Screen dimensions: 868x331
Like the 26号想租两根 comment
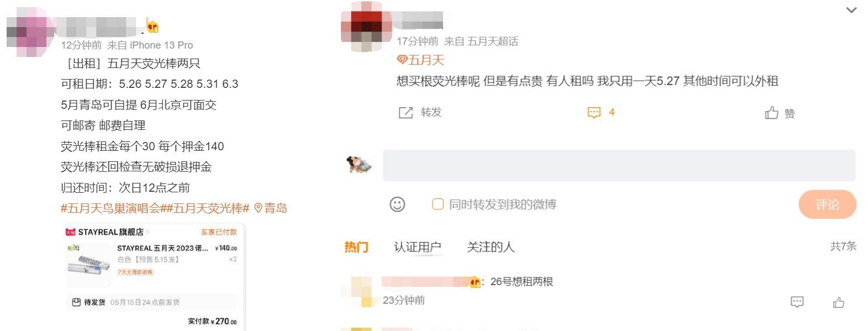click(x=839, y=302)
